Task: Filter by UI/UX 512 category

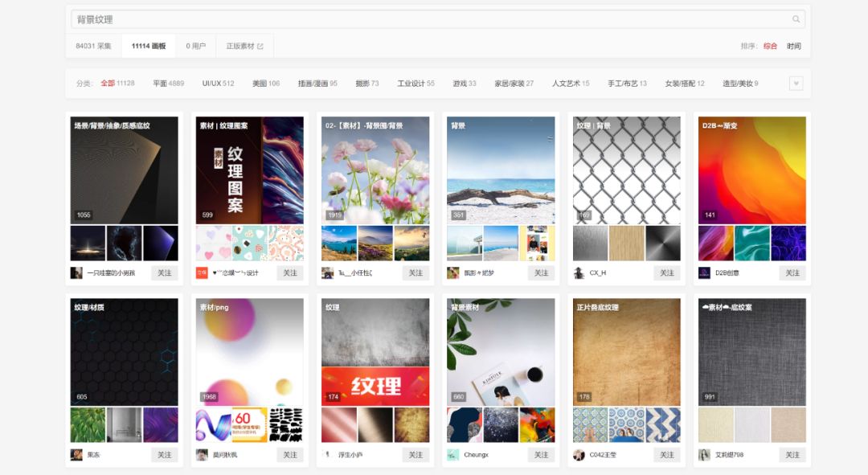Action: [218, 84]
